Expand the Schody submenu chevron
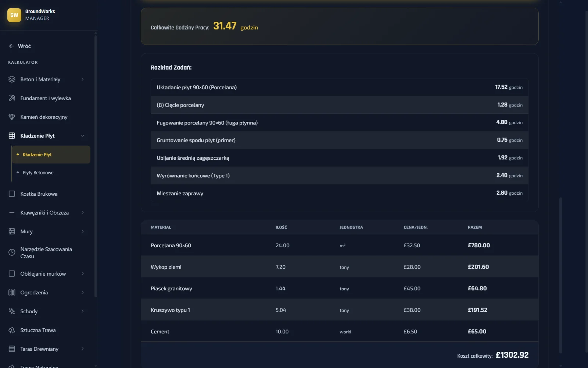This screenshot has height=368, width=588. [x=82, y=311]
